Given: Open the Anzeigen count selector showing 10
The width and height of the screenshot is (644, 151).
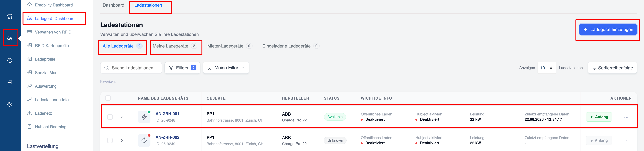Looking at the screenshot, I should [547, 68].
